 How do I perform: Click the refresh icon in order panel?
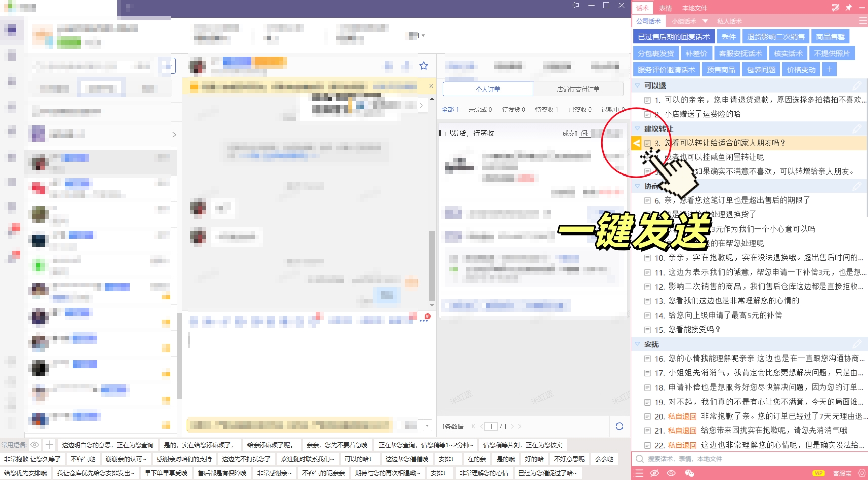619,426
